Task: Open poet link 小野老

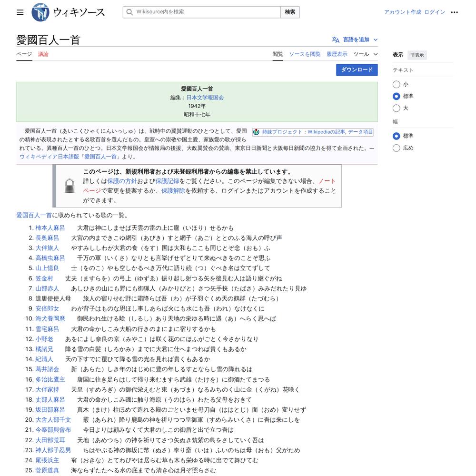Action: tap(44, 339)
